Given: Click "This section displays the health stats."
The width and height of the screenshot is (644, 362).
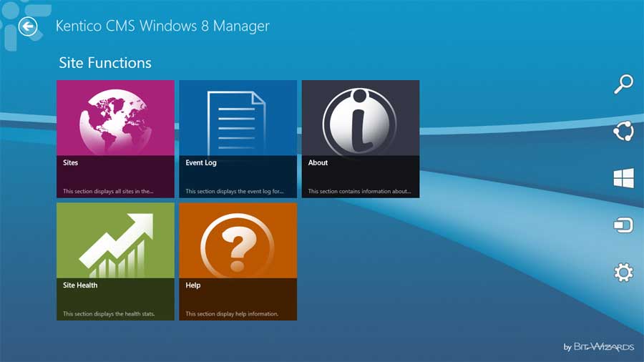Looking at the screenshot, I should pyautogui.click(x=109, y=314).
